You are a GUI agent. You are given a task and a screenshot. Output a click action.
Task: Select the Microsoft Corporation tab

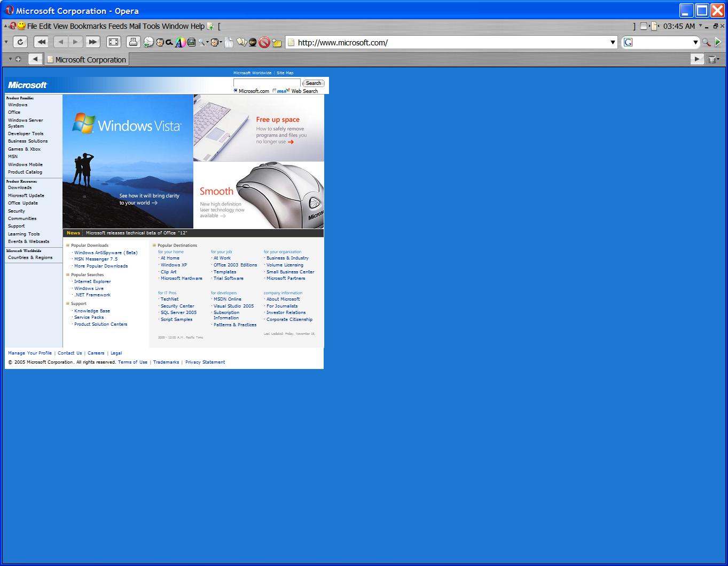pos(87,60)
